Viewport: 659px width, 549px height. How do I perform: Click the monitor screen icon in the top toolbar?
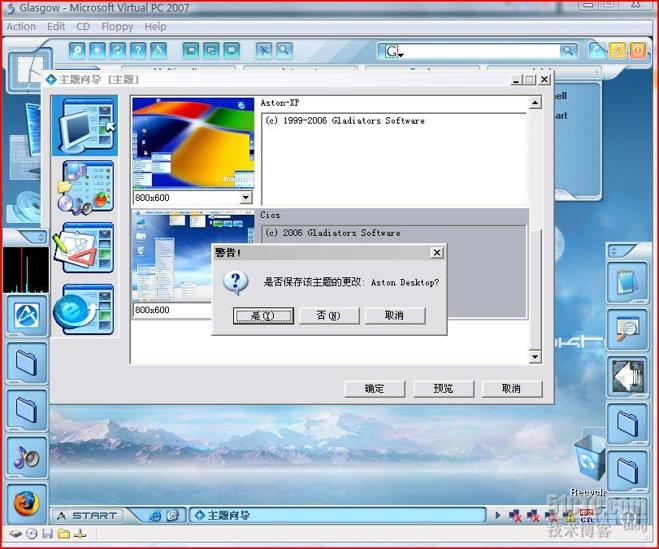click(x=231, y=50)
